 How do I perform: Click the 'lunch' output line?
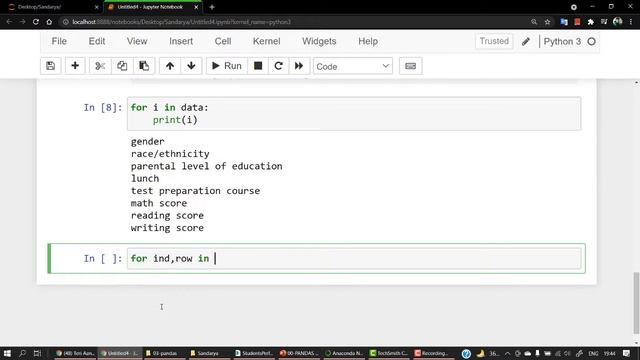pyautogui.click(x=145, y=178)
